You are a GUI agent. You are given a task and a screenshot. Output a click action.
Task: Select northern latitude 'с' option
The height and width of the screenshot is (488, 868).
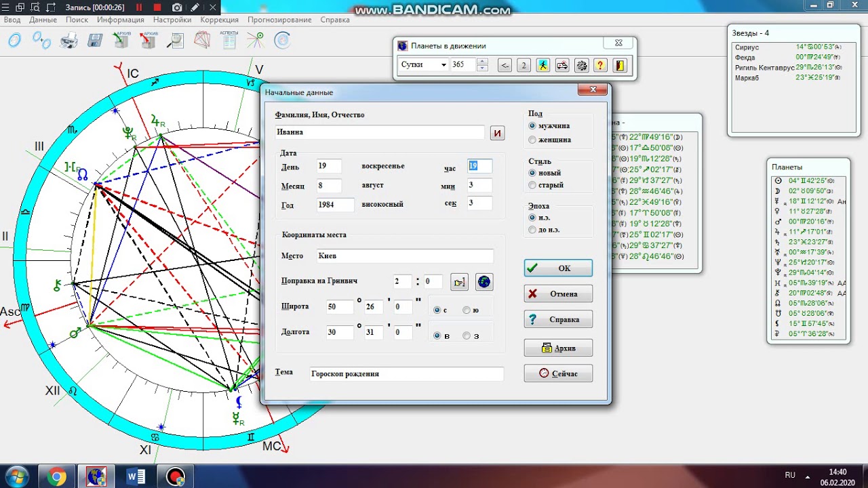point(441,310)
